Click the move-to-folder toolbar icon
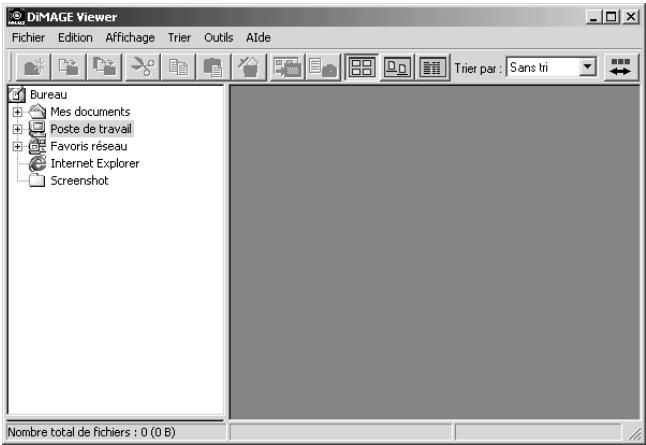Screen dimensions: 646x445 104,67
